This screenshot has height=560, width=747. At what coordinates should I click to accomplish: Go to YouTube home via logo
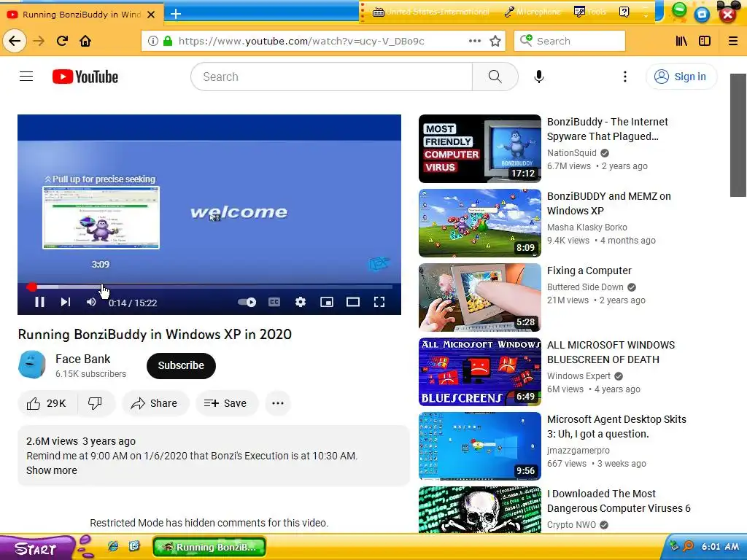click(x=85, y=76)
